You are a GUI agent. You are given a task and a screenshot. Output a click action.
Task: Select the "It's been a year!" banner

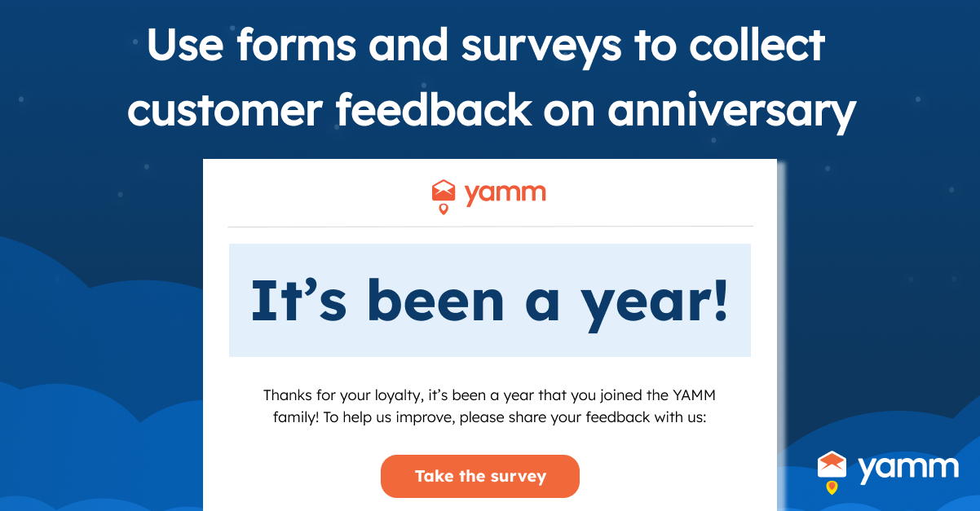coord(489,300)
